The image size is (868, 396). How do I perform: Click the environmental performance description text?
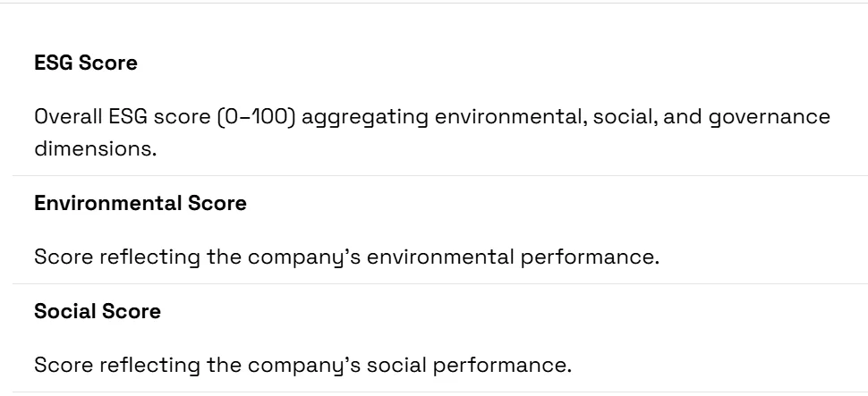point(347,257)
